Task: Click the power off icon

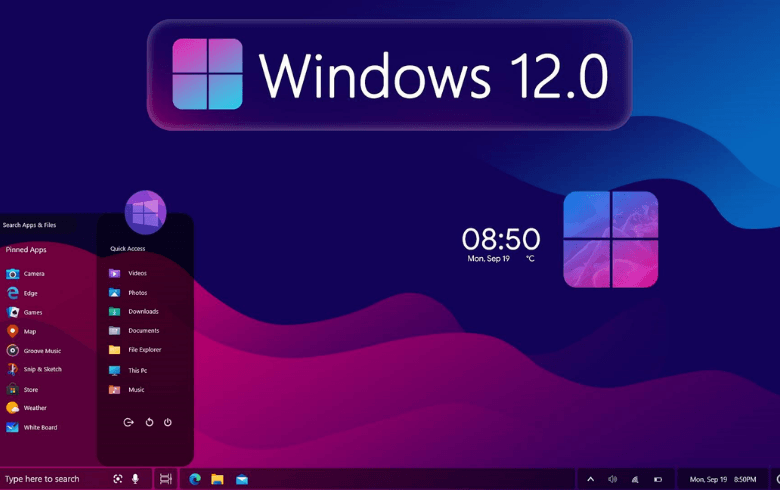Action: [168, 422]
